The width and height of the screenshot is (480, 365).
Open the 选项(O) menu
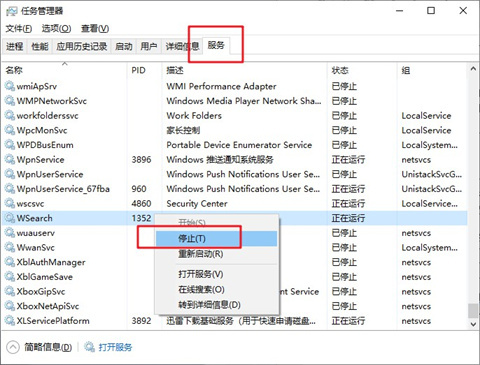56,29
